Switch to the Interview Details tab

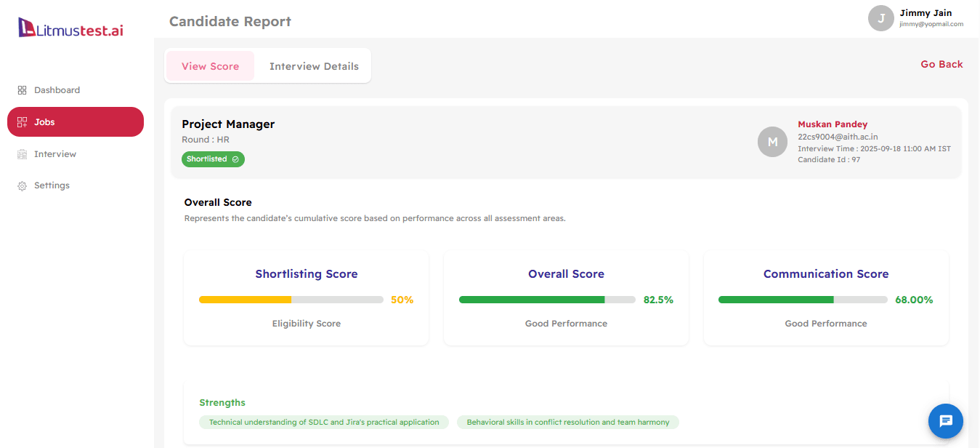(314, 65)
